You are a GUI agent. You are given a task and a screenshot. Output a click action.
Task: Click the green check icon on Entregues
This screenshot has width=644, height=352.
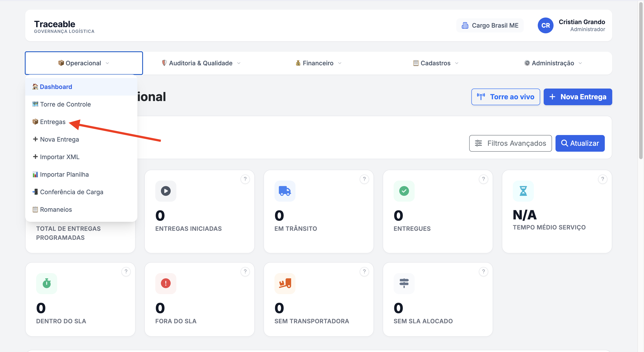tap(404, 191)
